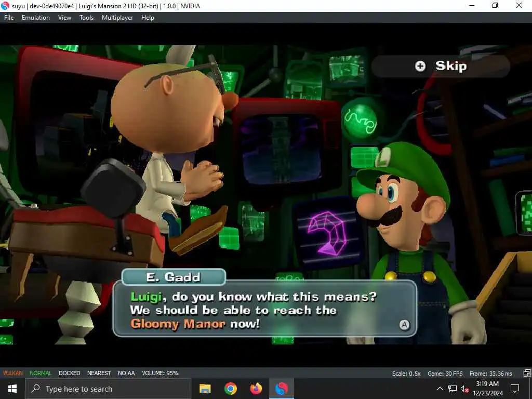Toggle the NO AA anti-aliasing setting

tap(126, 373)
